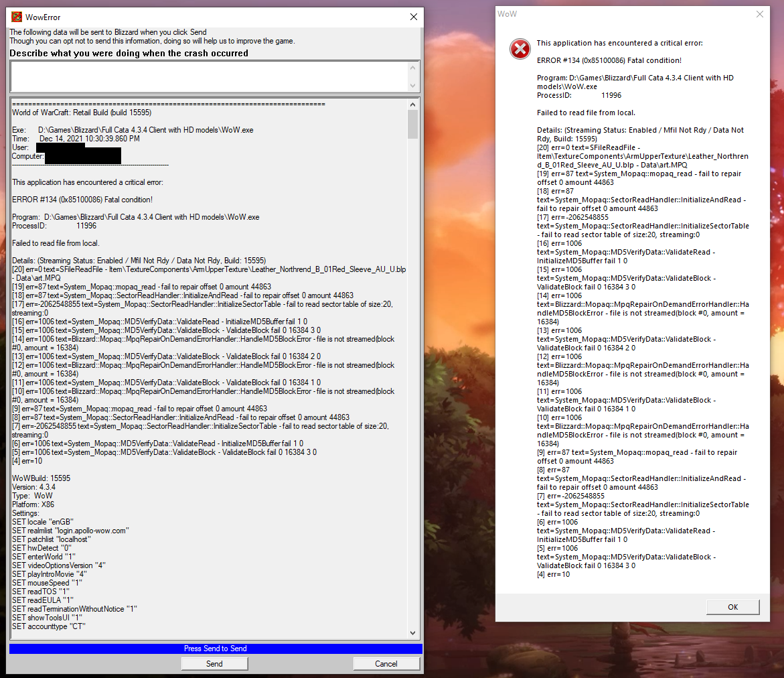Click the crash log scroll up arrow
Screen dimensions: 784x678
412,105
